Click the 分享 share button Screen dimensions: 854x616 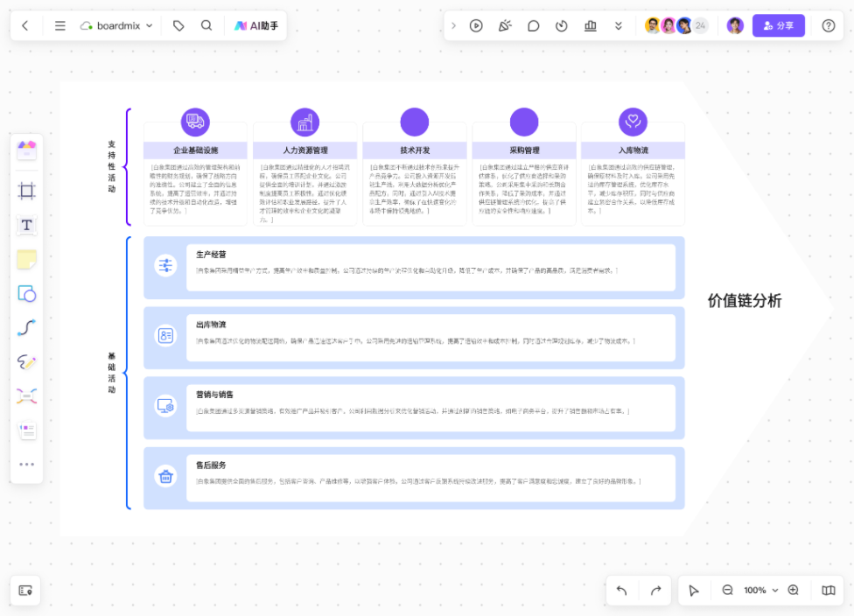[x=778, y=26]
